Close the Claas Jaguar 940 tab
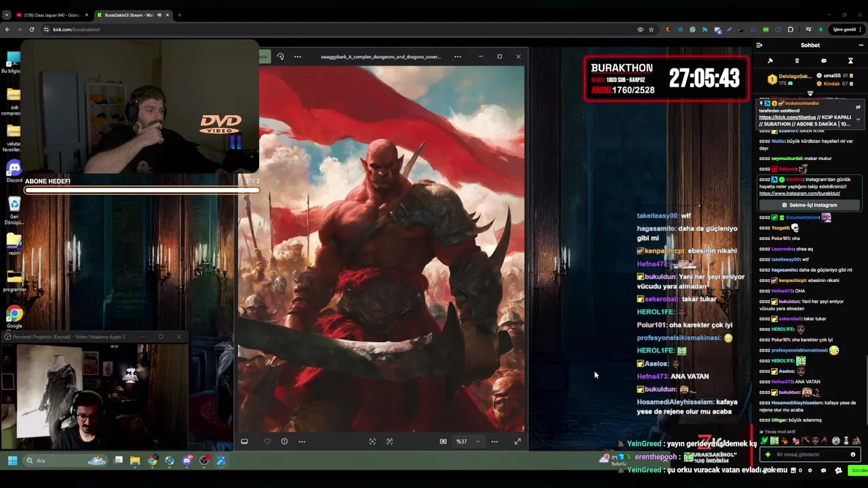 pyautogui.click(x=86, y=15)
